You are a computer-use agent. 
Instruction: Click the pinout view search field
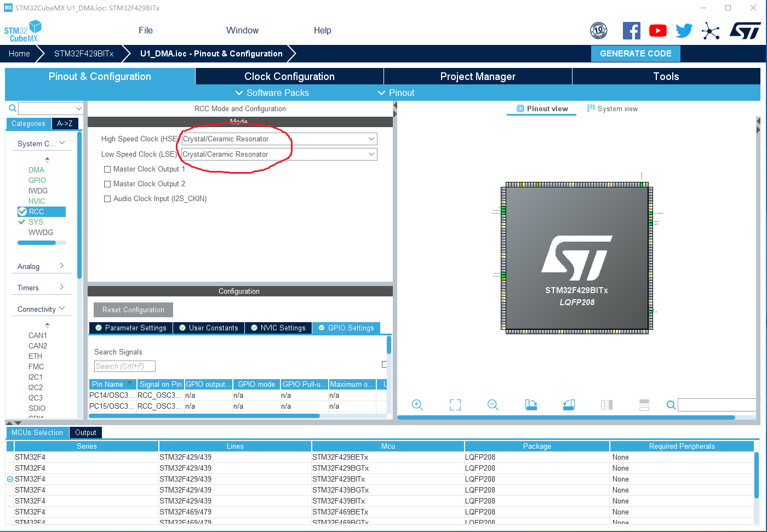717,404
